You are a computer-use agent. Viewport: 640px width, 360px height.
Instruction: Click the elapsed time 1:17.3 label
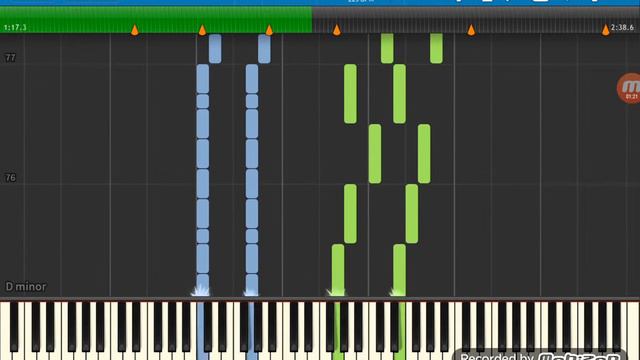[x=15, y=27]
